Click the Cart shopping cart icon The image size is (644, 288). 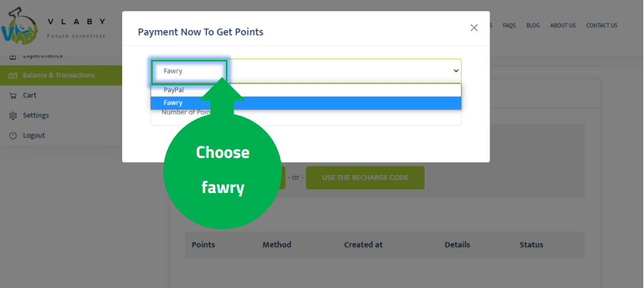(13, 95)
